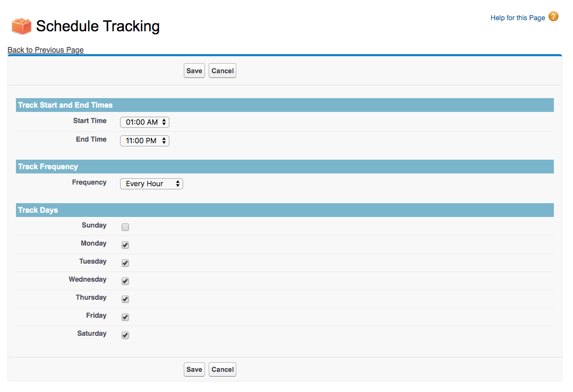Click the bottom Save button
573x392 pixels.
click(194, 369)
